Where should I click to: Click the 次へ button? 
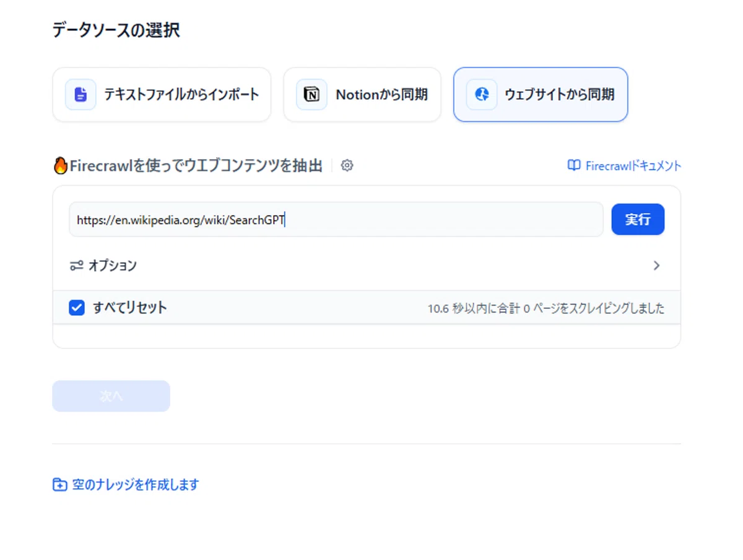(x=111, y=396)
